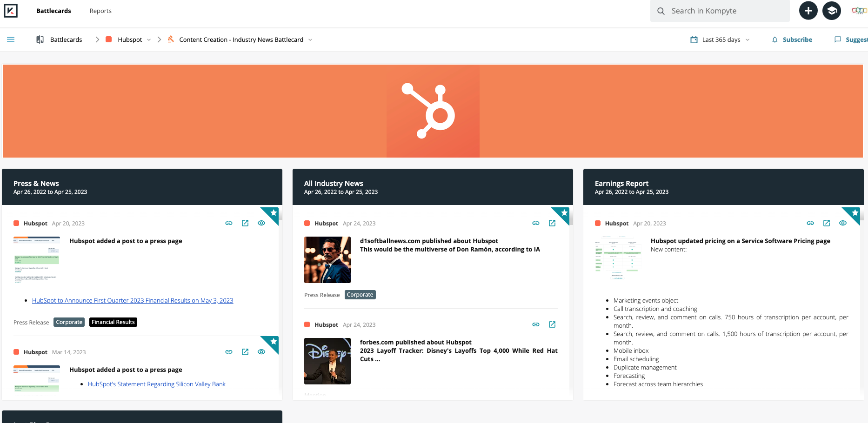Click chevron after Battlecards breadcrumb

[x=97, y=40]
